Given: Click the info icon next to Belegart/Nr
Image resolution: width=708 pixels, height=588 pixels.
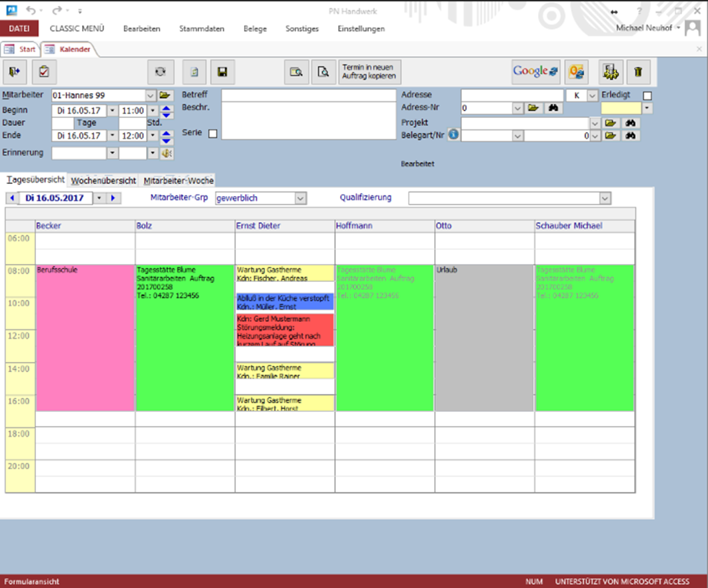Looking at the screenshot, I should 454,135.
